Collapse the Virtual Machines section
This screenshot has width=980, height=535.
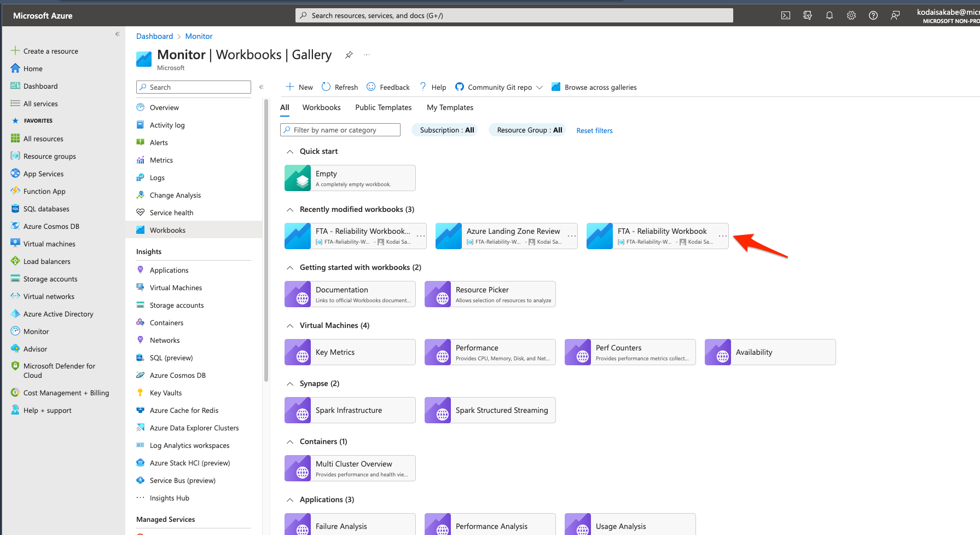point(289,325)
